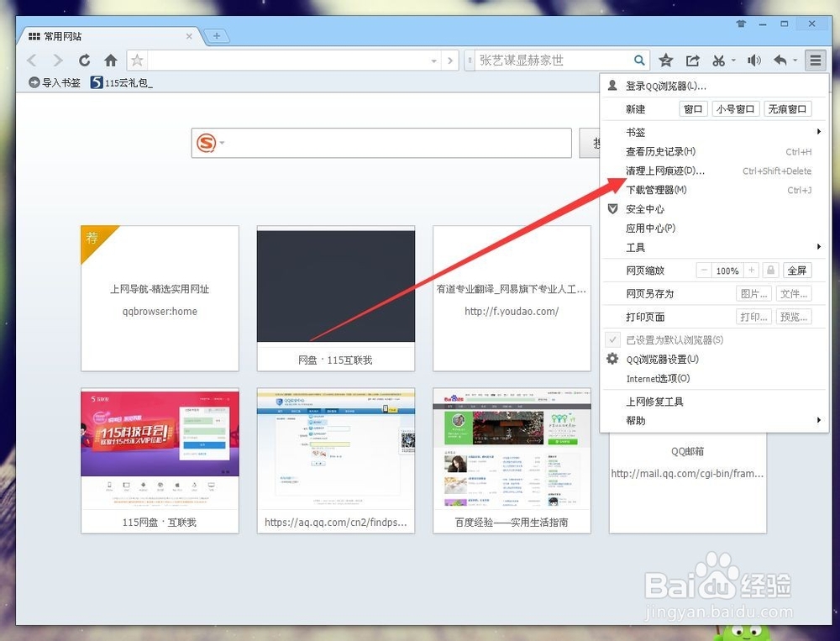The height and width of the screenshot is (641, 840).
Task: Mute page sound with the speaker icon
Action: [x=753, y=60]
